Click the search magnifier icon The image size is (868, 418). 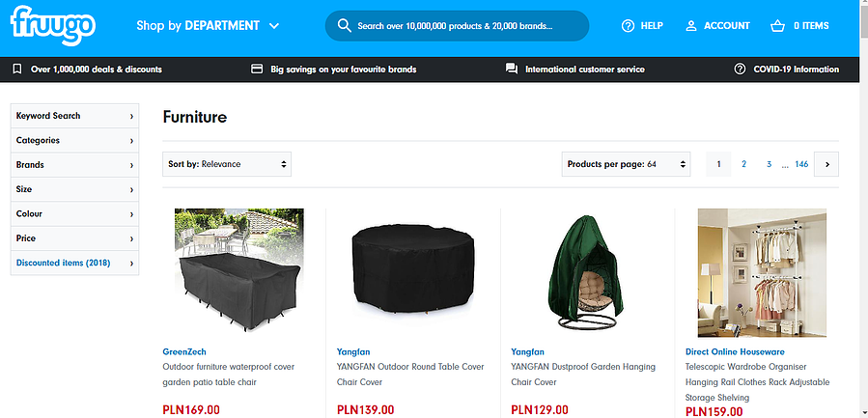coord(343,26)
